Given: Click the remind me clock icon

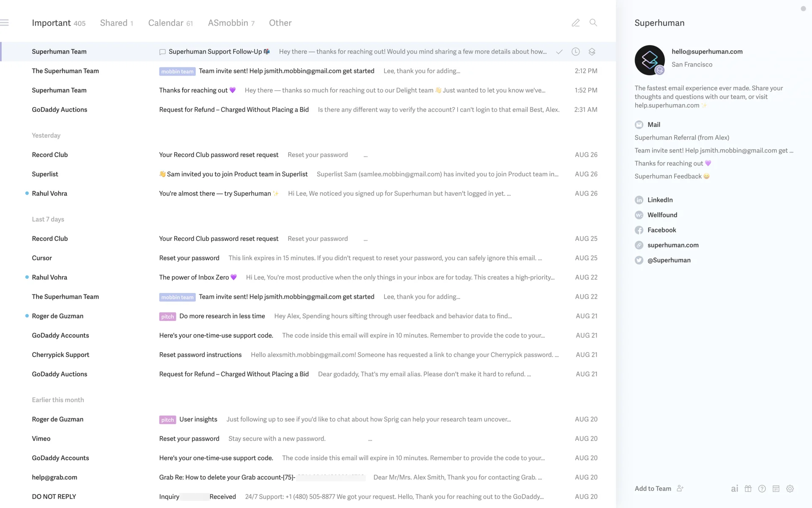Looking at the screenshot, I should pos(576,52).
